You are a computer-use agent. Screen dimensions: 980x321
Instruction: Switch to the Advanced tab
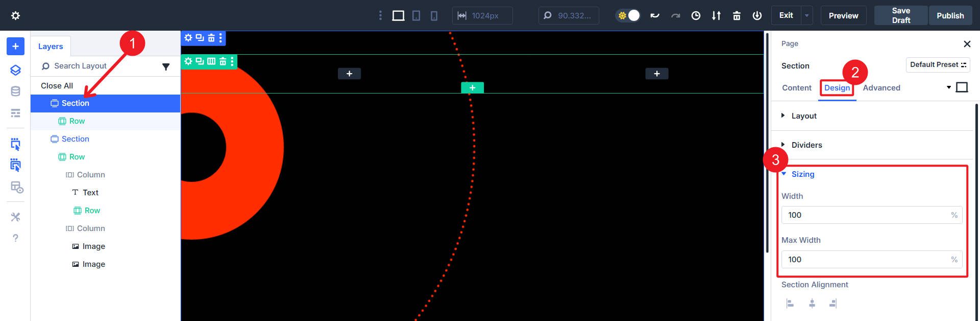(881, 88)
